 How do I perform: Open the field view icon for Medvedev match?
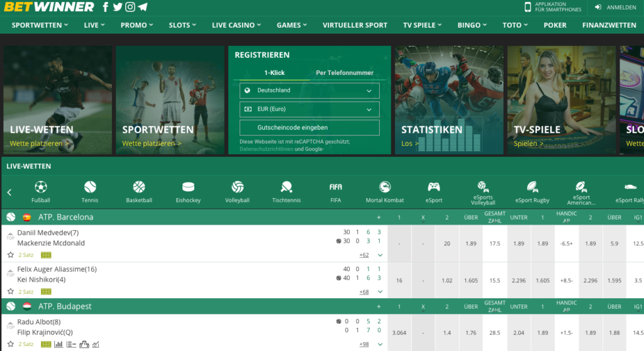tap(46, 255)
